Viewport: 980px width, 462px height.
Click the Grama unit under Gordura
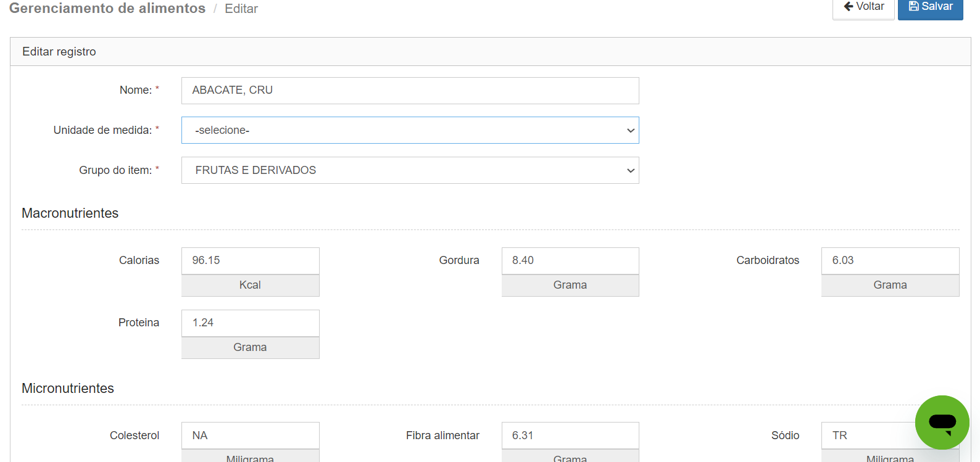coord(570,286)
